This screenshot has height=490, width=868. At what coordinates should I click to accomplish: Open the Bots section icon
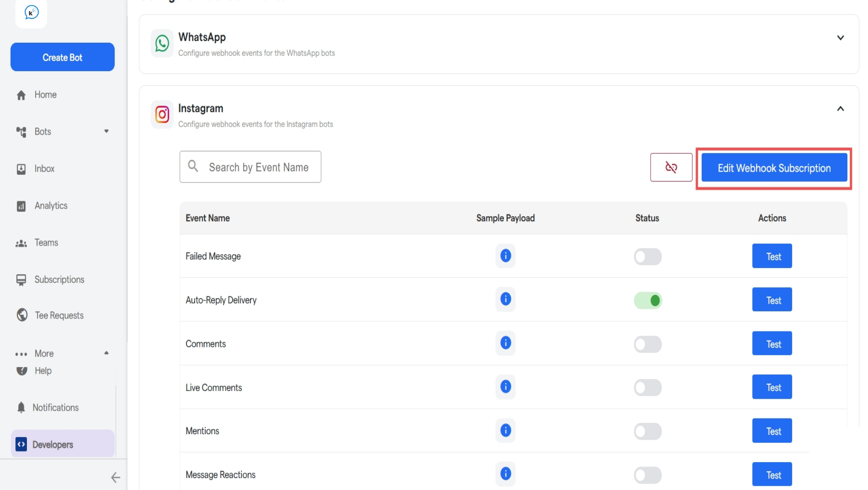click(x=22, y=131)
